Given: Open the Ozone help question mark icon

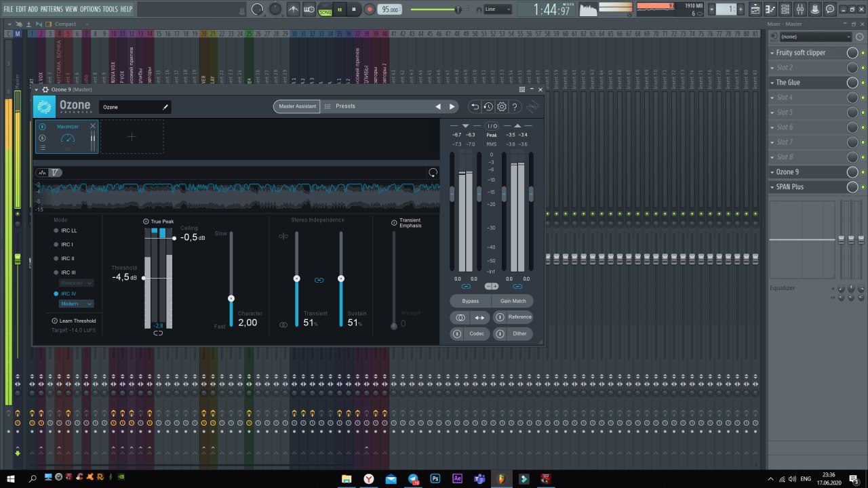Looking at the screenshot, I should pos(515,106).
